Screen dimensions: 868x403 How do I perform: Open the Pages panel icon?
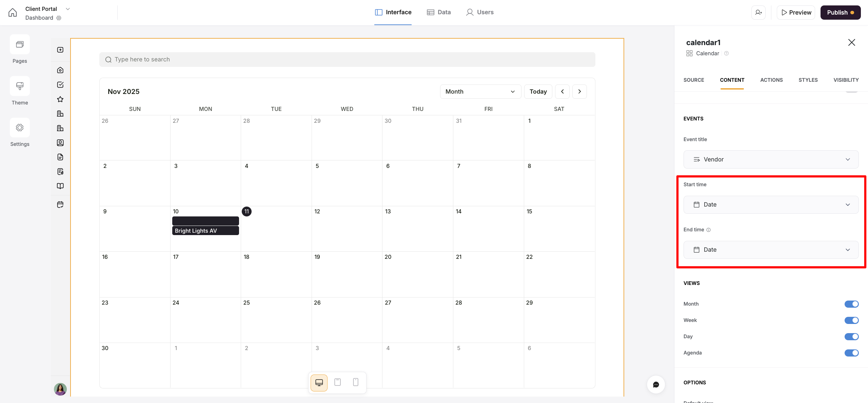20,44
